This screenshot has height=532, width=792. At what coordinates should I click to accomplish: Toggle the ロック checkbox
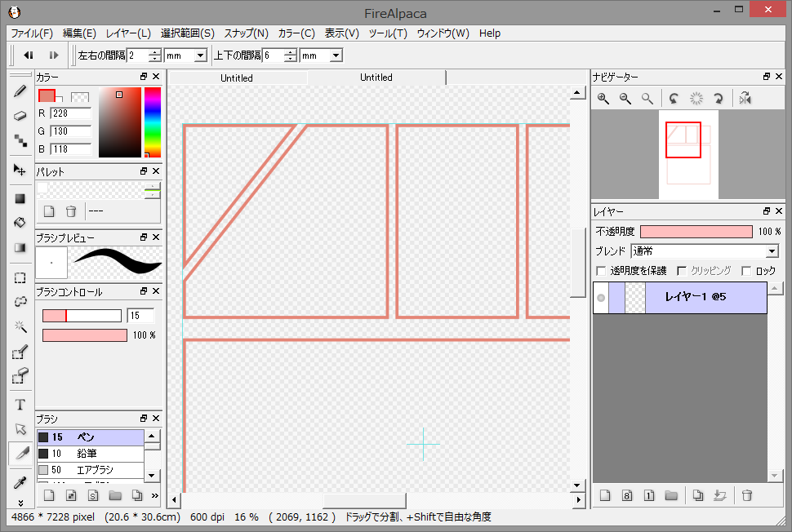click(746, 271)
